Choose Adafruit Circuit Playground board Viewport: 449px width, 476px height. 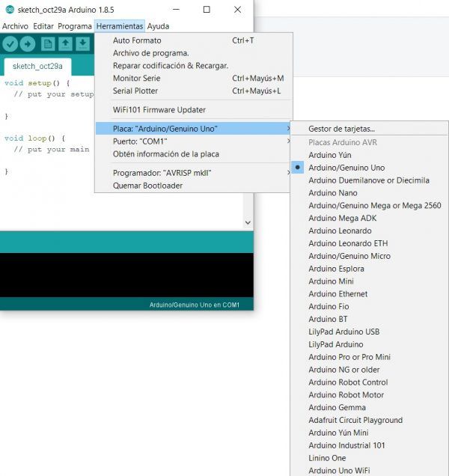[370, 420]
